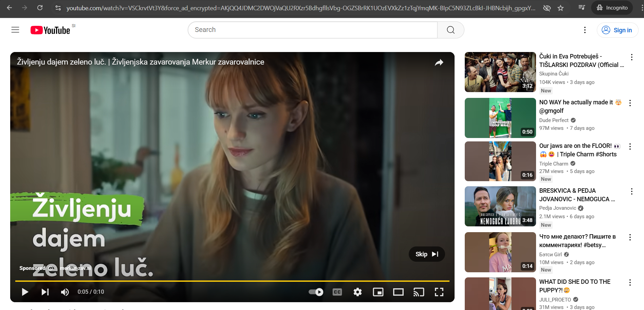Open YouTube settings three-dot menu
Viewport: 644px width, 310px height.
585,30
